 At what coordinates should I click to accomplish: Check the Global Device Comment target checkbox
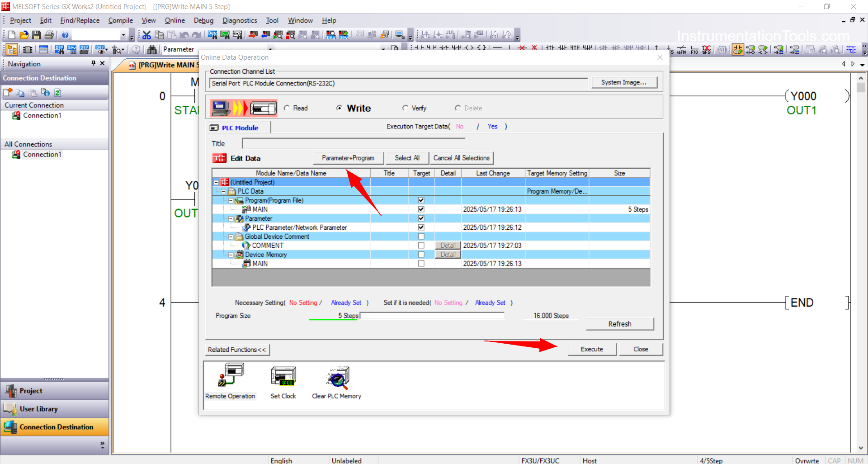421,236
